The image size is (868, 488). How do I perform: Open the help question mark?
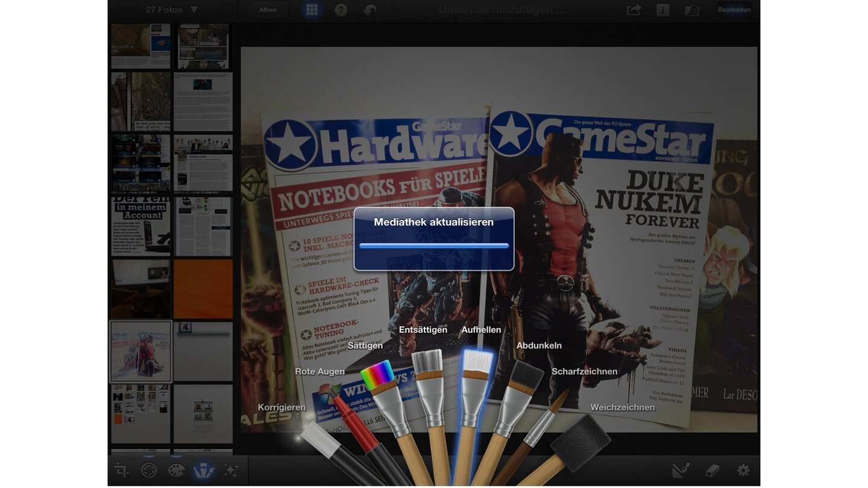point(341,10)
